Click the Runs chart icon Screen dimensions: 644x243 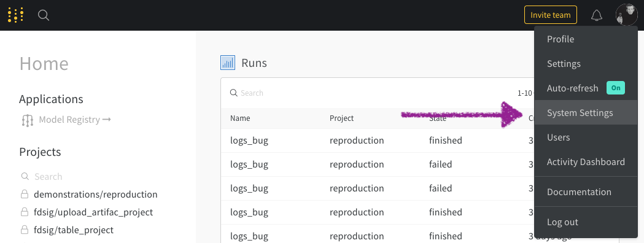point(228,63)
